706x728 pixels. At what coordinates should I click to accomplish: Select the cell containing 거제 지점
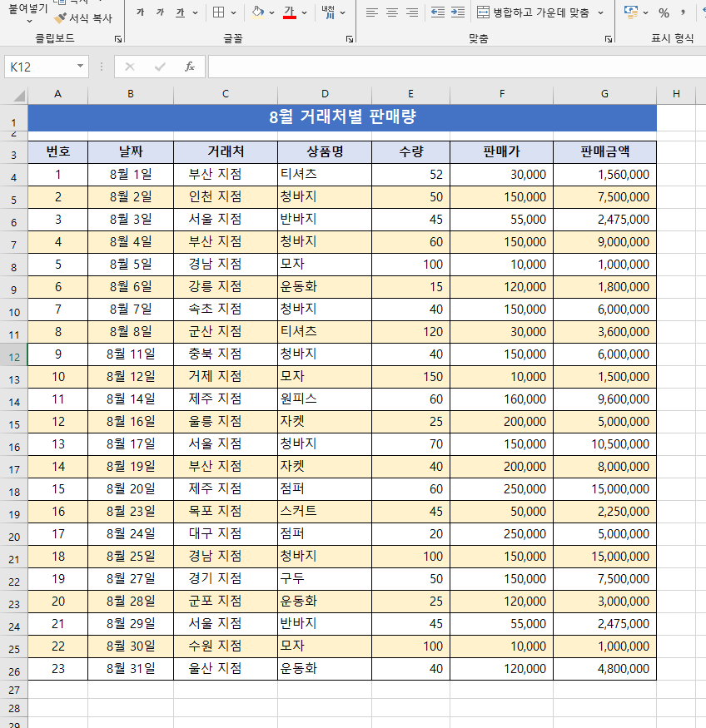pos(226,377)
